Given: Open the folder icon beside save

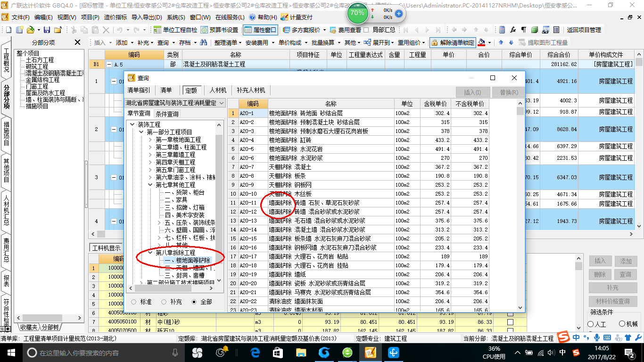Looking at the screenshot, I should click(x=58, y=30).
